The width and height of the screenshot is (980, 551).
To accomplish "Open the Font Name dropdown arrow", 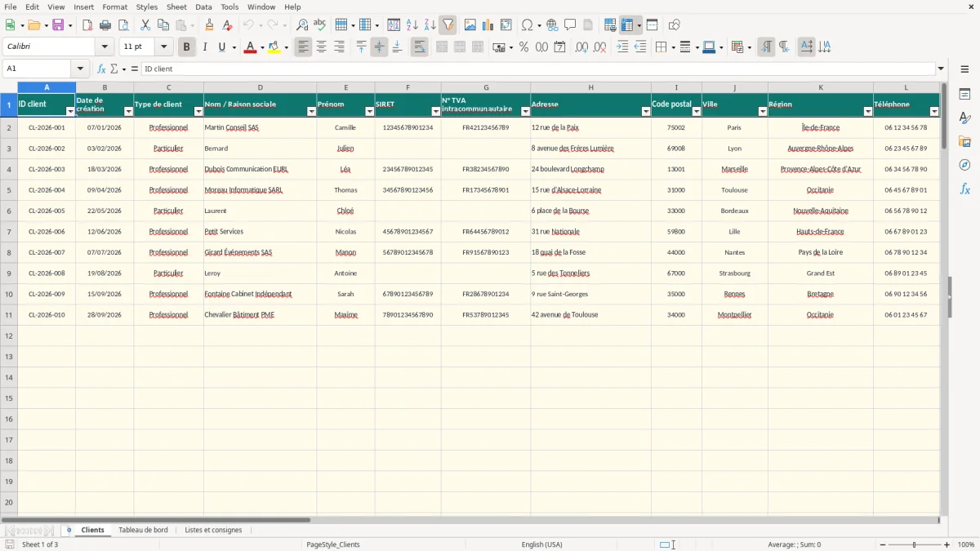I will click(x=105, y=47).
